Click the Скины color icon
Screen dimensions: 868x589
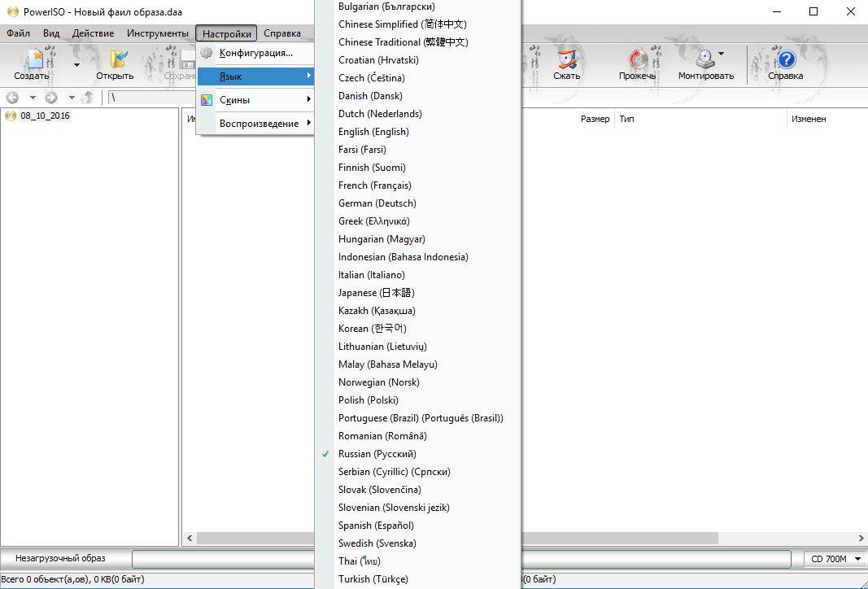[207, 100]
